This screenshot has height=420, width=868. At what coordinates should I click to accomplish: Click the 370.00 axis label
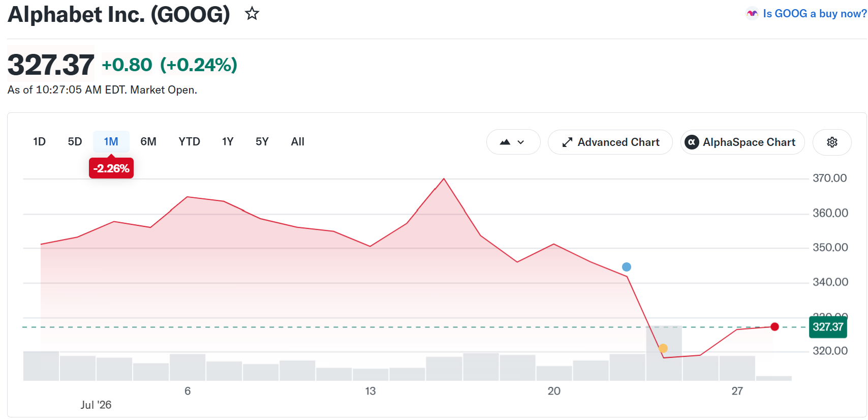coord(829,178)
